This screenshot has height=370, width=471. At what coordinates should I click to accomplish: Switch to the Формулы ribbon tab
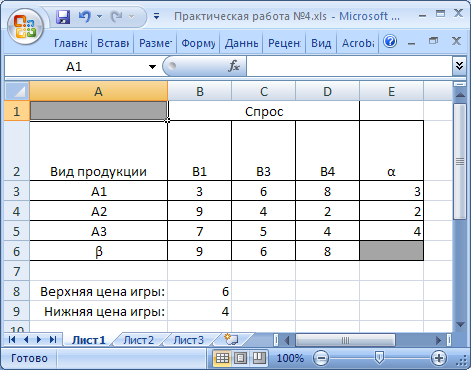198,43
